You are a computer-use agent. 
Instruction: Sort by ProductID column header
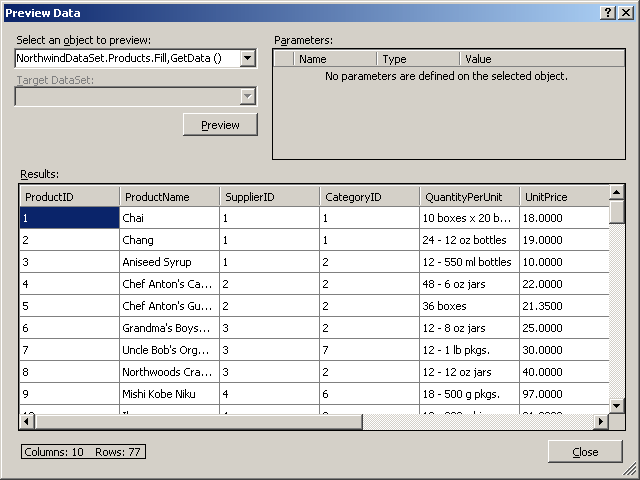pyautogui.click(x=69, y=197)
